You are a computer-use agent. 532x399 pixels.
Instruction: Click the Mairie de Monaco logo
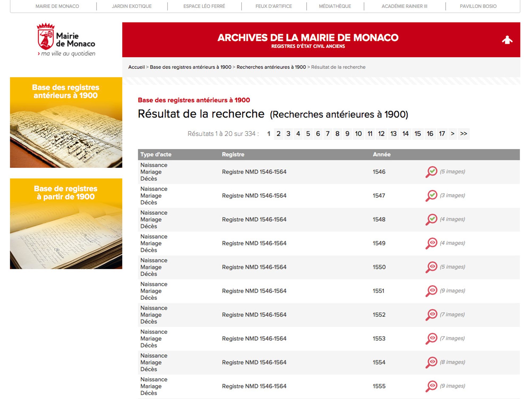(66, 40)
